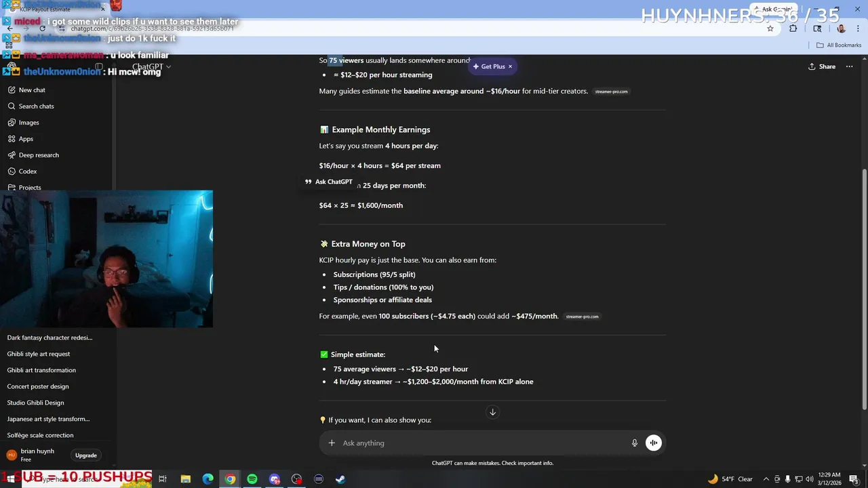Open Steam from the taskbar
The image size is (868, 488).
340,479
